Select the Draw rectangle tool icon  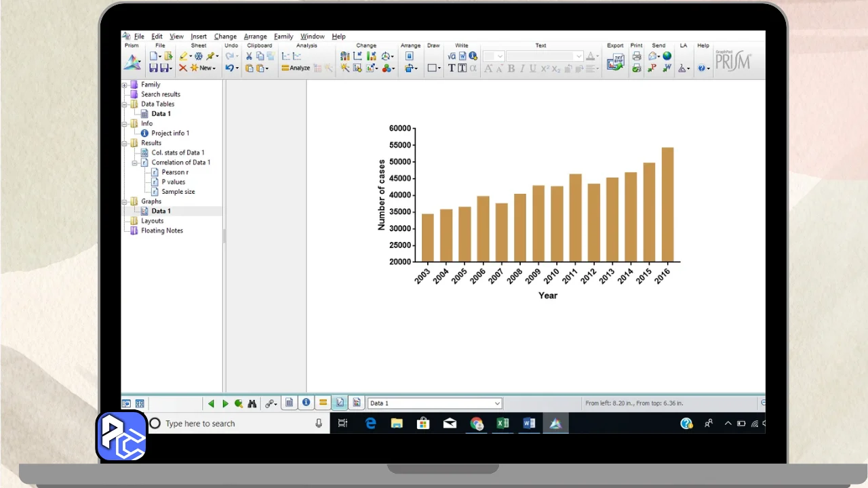tap(431, 68)
